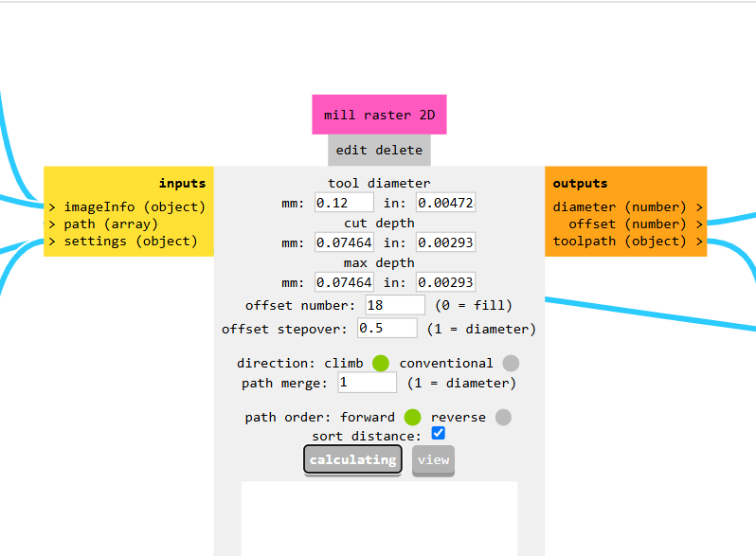Image resolution: width=756 pixels, height=556 pixels.
Task: Click the path (array) input
Action: pyautogui.click(x=103, y=224)
